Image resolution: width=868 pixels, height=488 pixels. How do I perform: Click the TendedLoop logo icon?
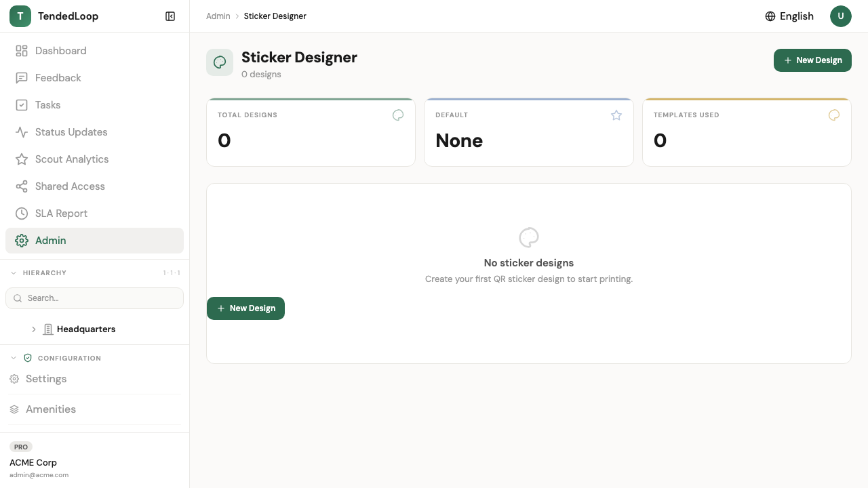coord(20,16)
